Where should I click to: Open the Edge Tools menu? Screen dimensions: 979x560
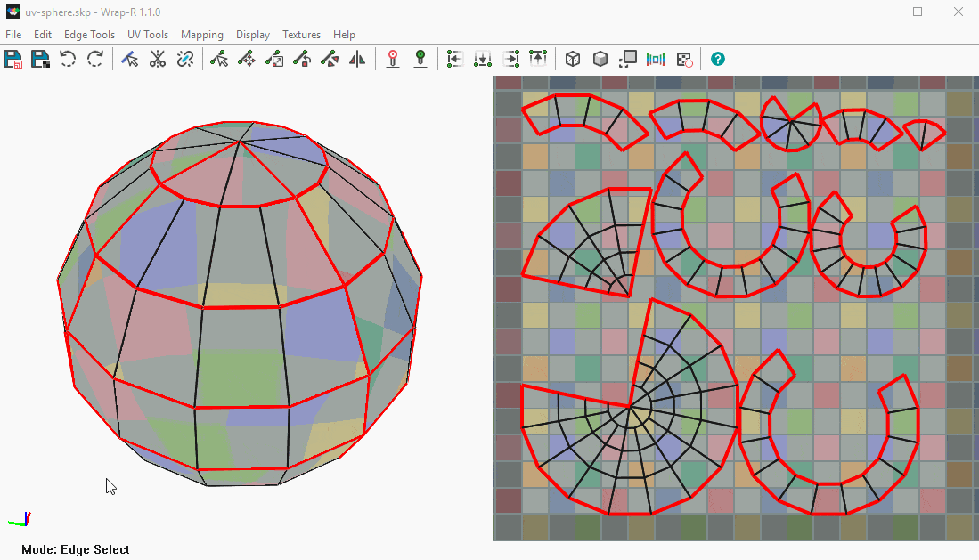[x=89, y=35]
